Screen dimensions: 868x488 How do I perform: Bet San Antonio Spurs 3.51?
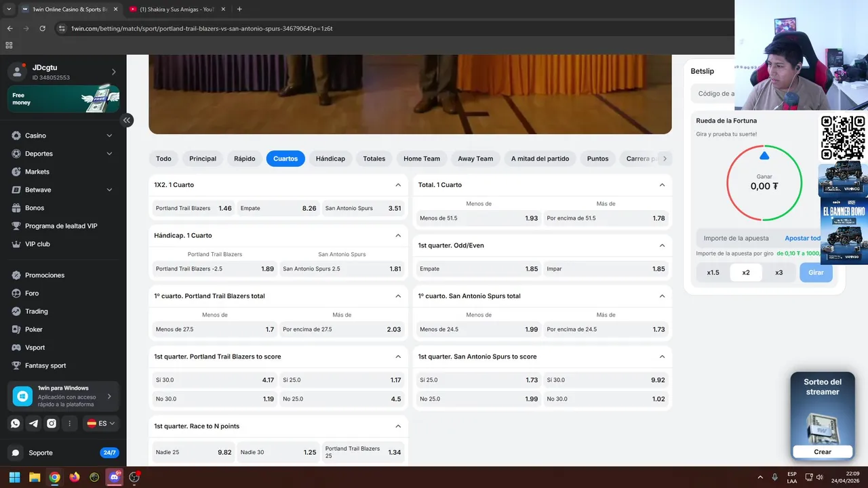pos(363,208)
